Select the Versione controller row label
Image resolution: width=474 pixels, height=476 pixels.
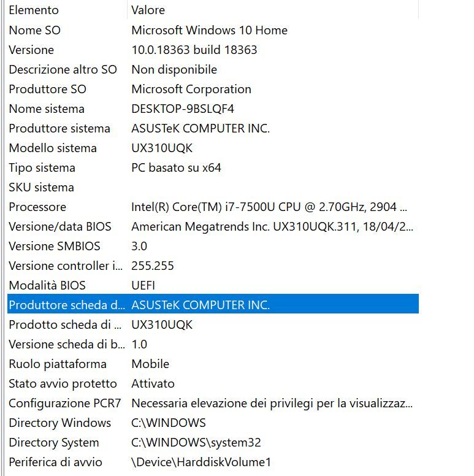(66, 266)
